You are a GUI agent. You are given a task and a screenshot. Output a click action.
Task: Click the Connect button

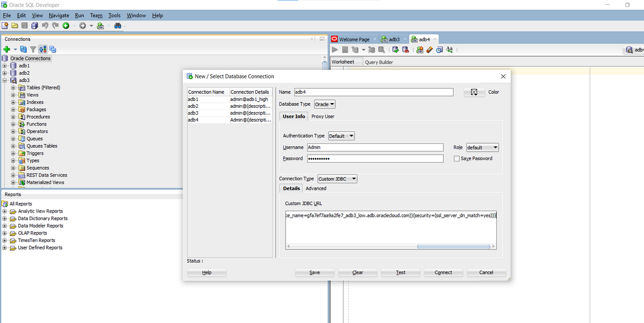(x=443, y=272)
